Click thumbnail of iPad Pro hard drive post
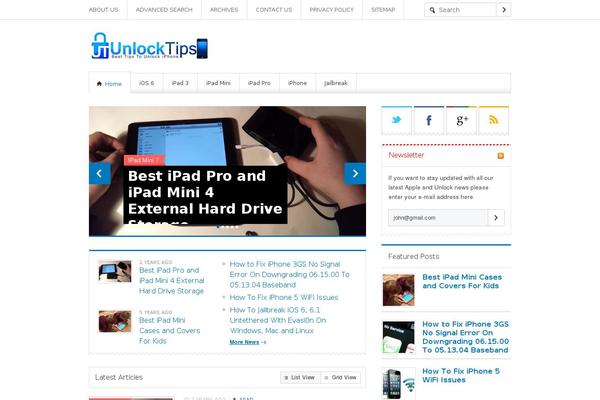The height and width of the screenshot is (400, 600). [115, 271]
